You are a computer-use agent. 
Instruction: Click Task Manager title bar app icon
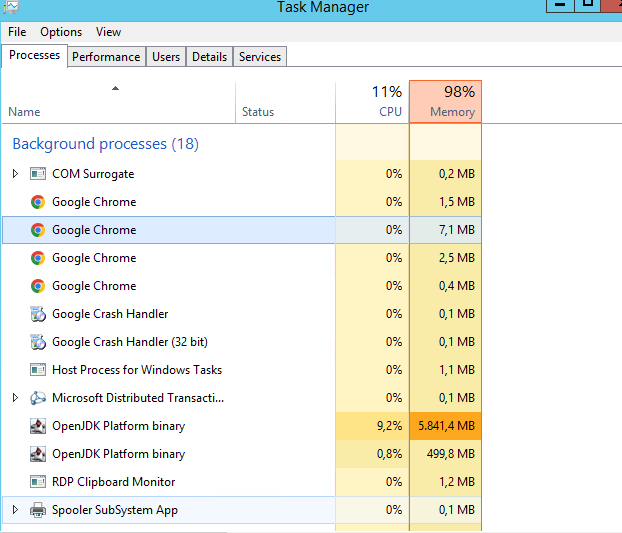pos(10,6)
